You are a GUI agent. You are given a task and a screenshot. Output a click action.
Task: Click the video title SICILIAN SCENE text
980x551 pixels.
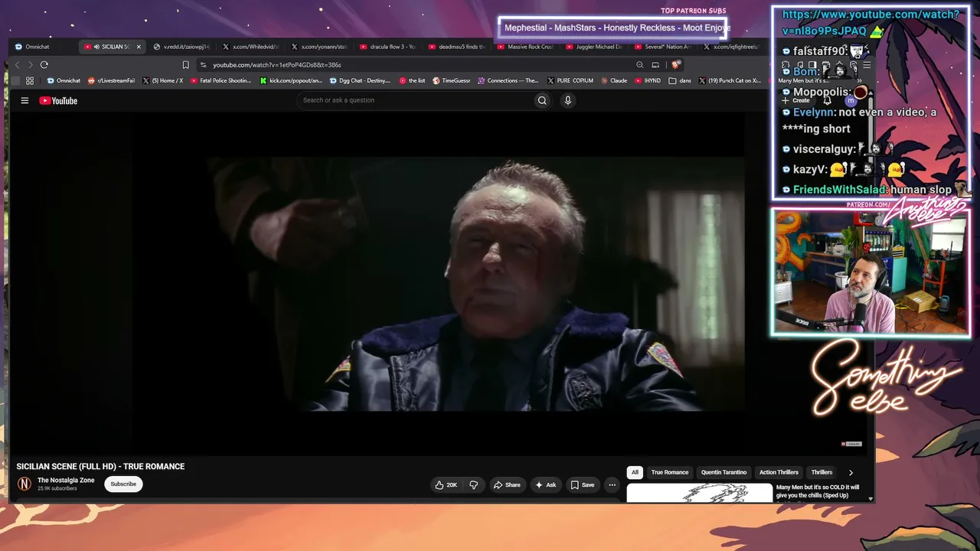tap(100, 467)
